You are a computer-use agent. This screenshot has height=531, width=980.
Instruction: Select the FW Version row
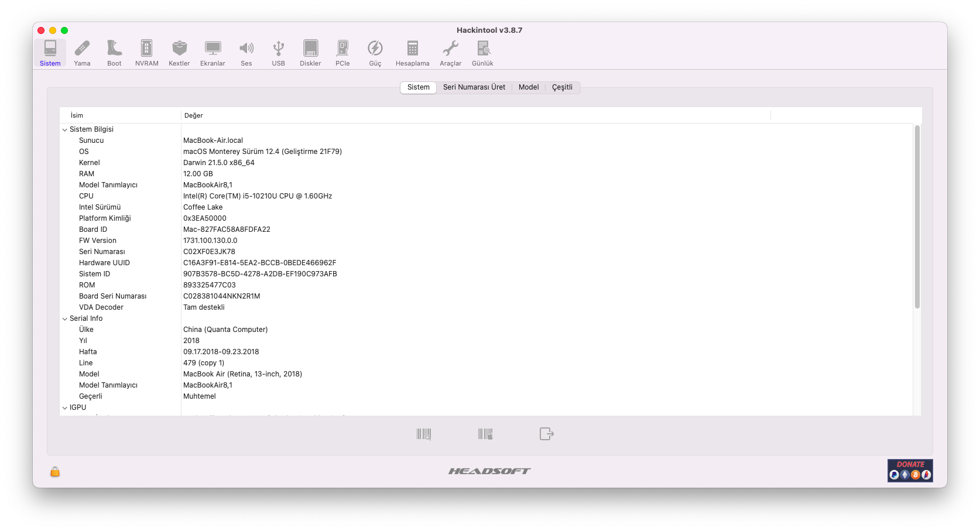(486, 241)
